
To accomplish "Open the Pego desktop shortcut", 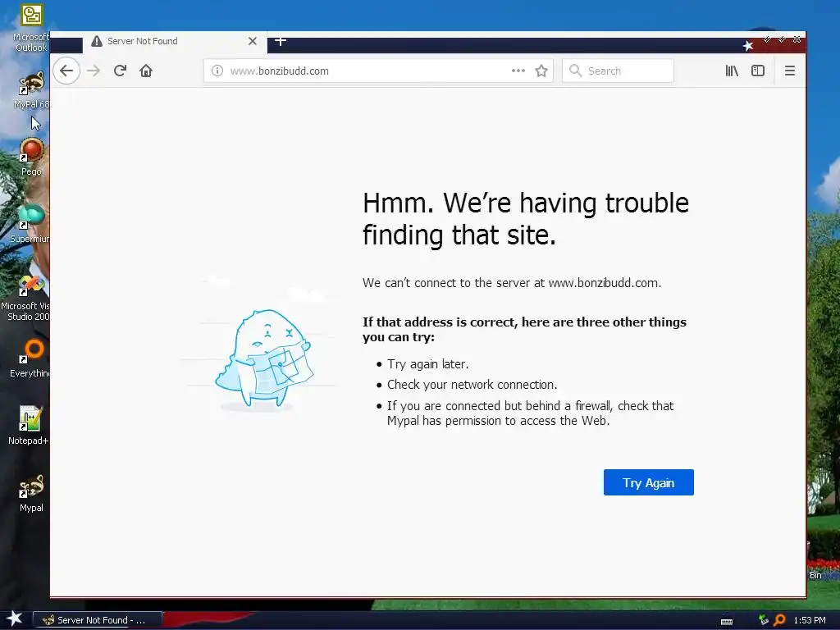I will 31,157.
